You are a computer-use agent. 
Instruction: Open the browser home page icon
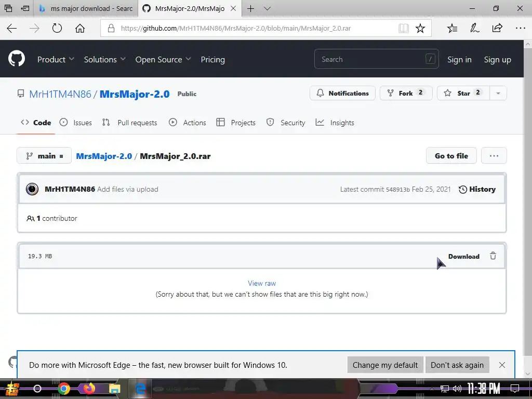pos(79,28)
